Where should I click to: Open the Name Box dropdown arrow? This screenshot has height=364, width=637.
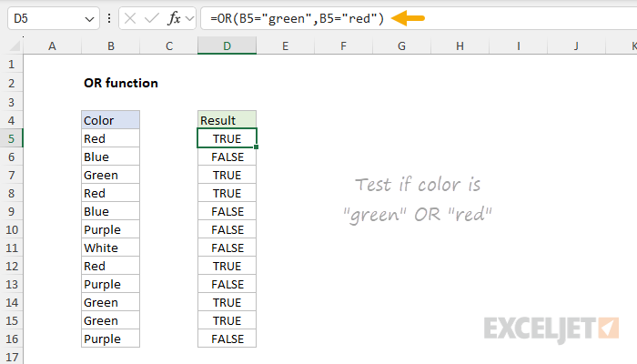click(89, 19)
